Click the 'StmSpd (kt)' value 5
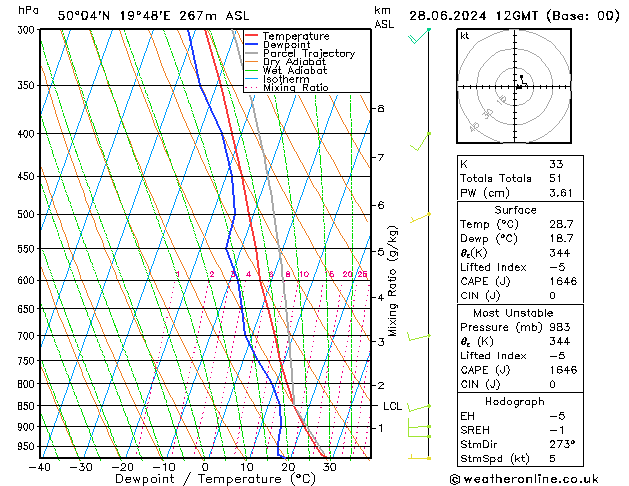This screenshot has width=629, height=486. coord(552,459)
